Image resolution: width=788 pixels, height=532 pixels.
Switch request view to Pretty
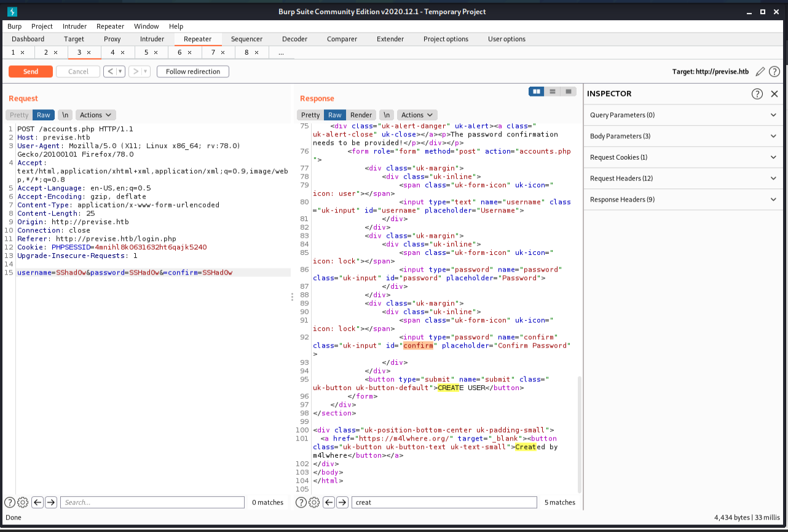click(19, 115)
